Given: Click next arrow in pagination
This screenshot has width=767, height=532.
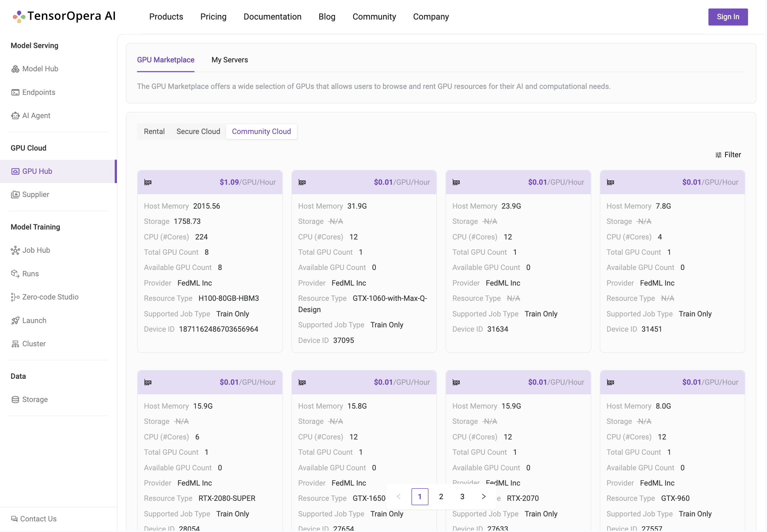Looking at the screenshot, I should (x=483, y=497).
